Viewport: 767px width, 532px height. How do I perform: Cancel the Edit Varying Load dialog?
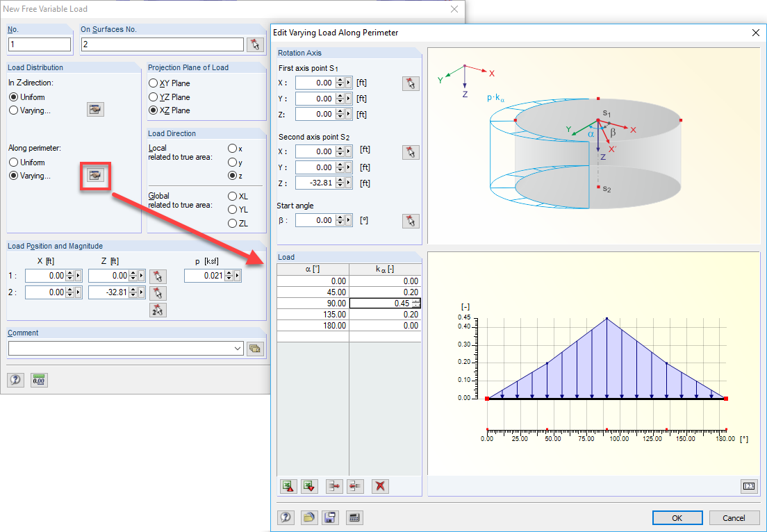pos(734,517)
